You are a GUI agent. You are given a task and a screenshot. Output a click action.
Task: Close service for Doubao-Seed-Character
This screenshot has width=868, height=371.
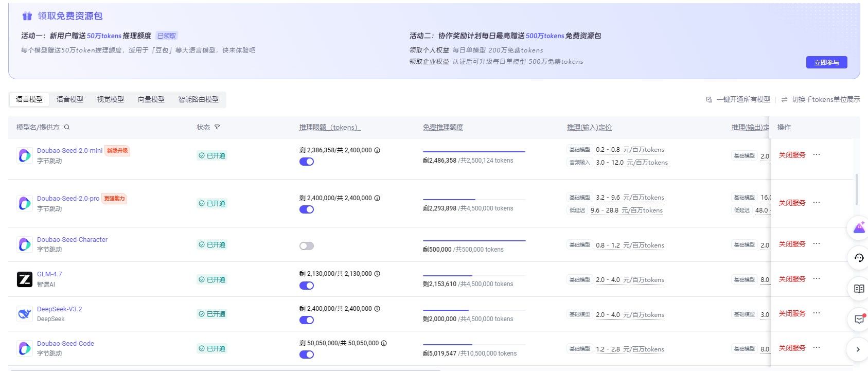pyautogui.click(x=792, y=244)
